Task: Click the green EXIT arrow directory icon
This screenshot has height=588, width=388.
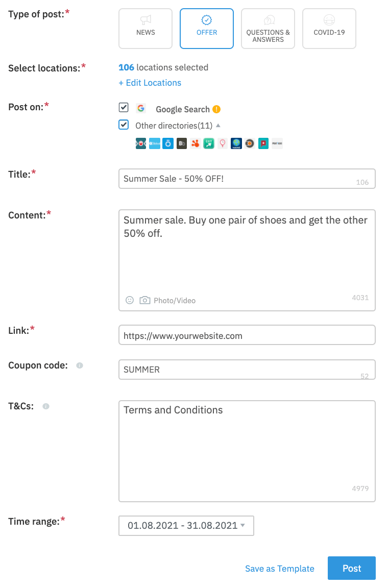Action: point(209,143)
